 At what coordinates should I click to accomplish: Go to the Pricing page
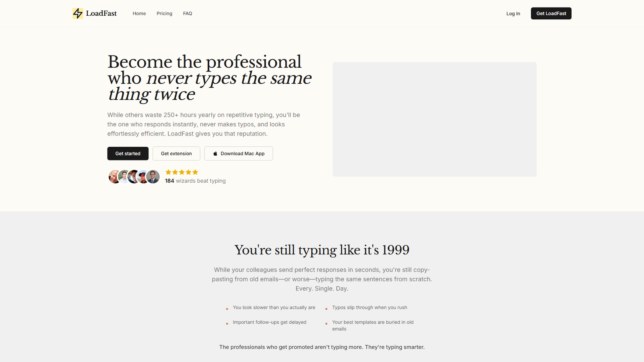point(164,14)
